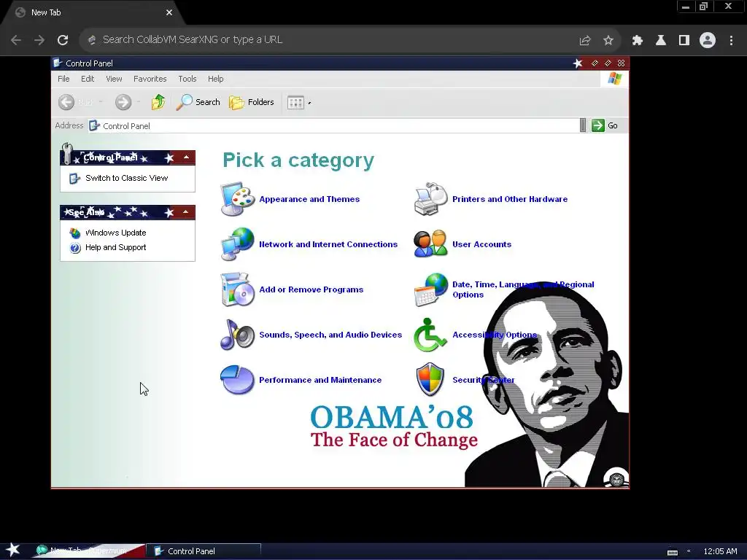The image size is (747, 560).
Task: Open the browser three-dot menu
Action: pos(731,40)
